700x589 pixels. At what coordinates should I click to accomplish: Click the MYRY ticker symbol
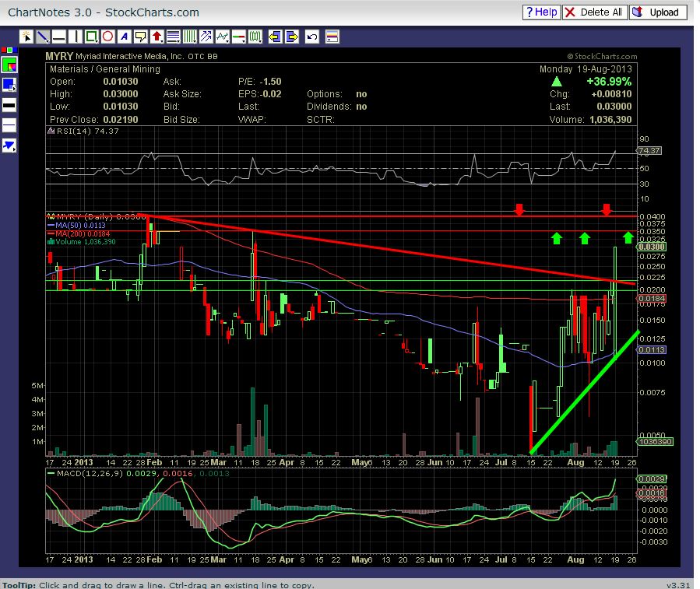(59, 56)
